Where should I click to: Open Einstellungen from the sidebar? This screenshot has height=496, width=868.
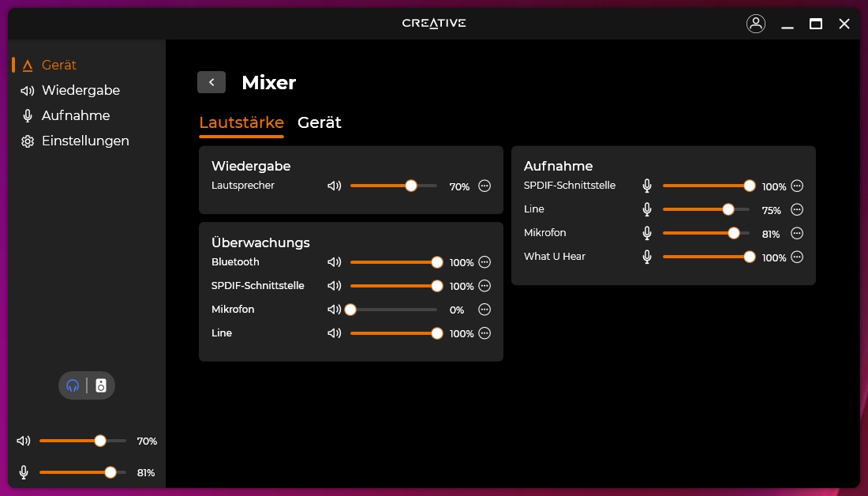point(84,141)
